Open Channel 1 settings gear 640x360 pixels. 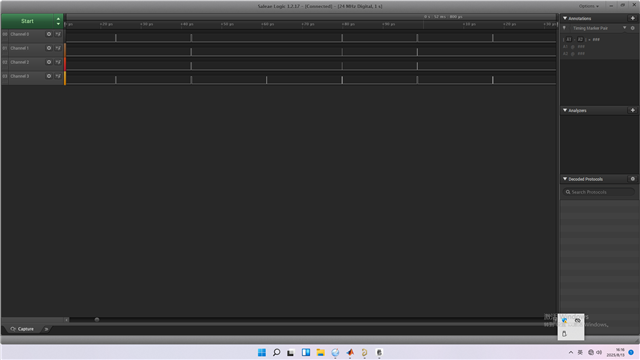click(49, 48)
